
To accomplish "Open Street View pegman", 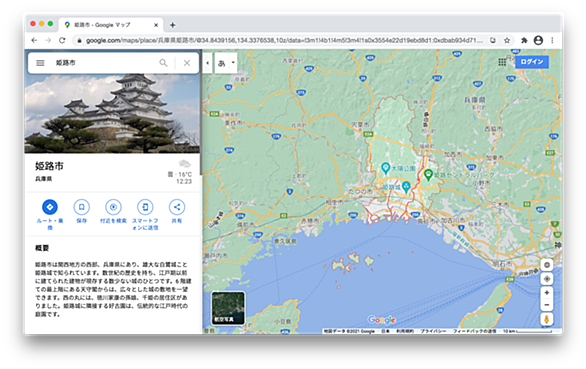I will pyautogui.click(x=546, y=319).
